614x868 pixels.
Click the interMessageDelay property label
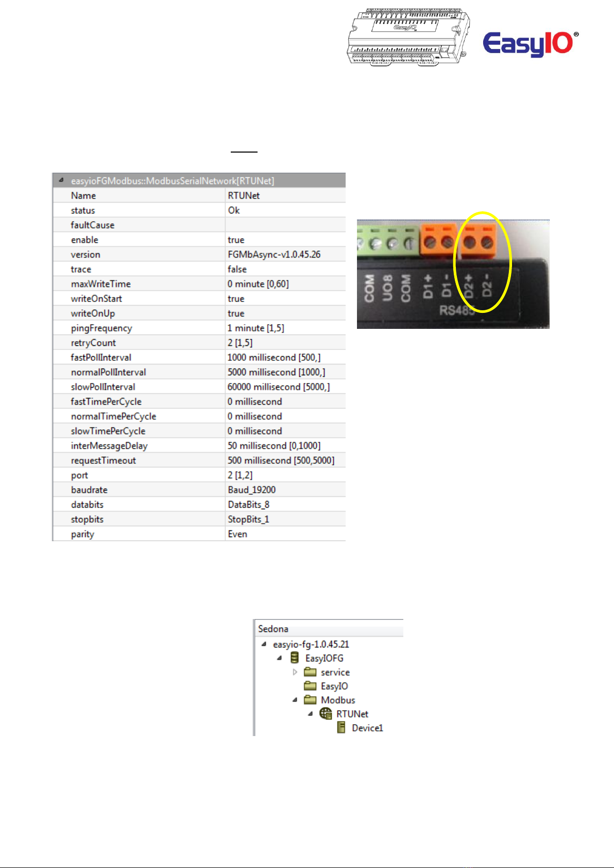[x=109, y=446]
